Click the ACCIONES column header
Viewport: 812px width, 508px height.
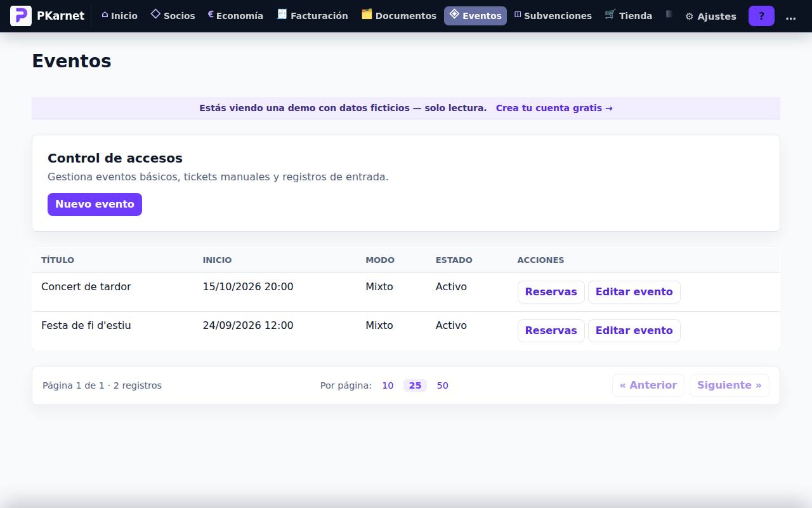point(540,260)
